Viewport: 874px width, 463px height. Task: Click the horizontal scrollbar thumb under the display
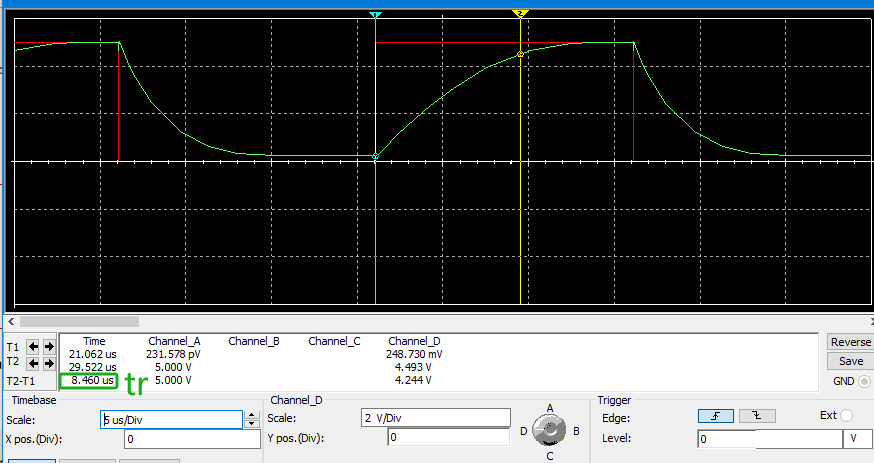coord(79,321)
